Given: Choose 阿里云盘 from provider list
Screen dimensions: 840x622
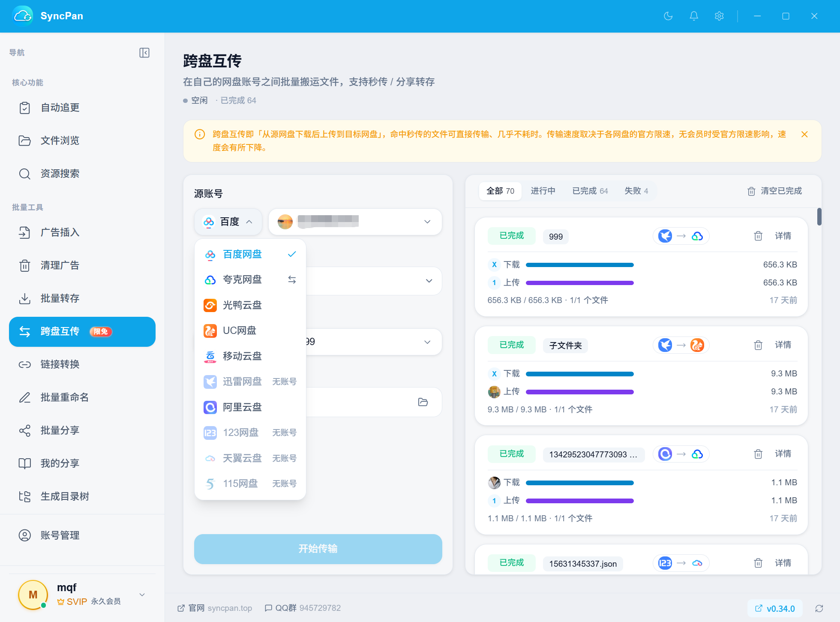Looking at the screenshot, I should (250, 407).
